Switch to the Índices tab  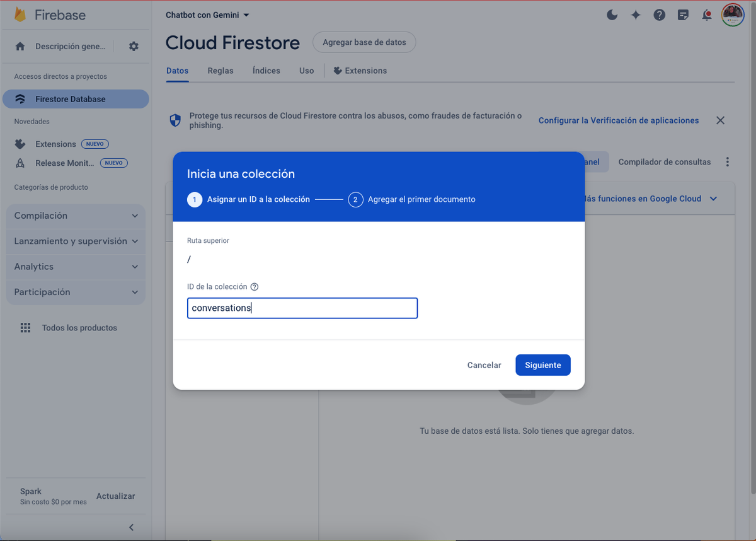[x=266, y=71]
